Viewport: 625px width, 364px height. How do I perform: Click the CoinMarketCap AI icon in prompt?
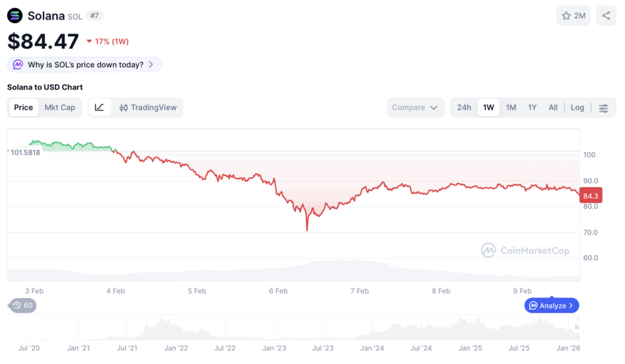tap(18, 65)
